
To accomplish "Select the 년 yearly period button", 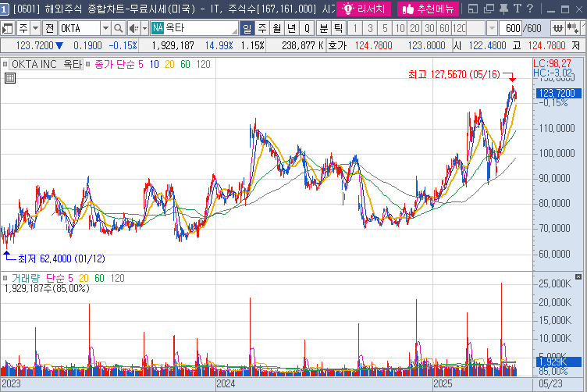I will coord(292,28).
